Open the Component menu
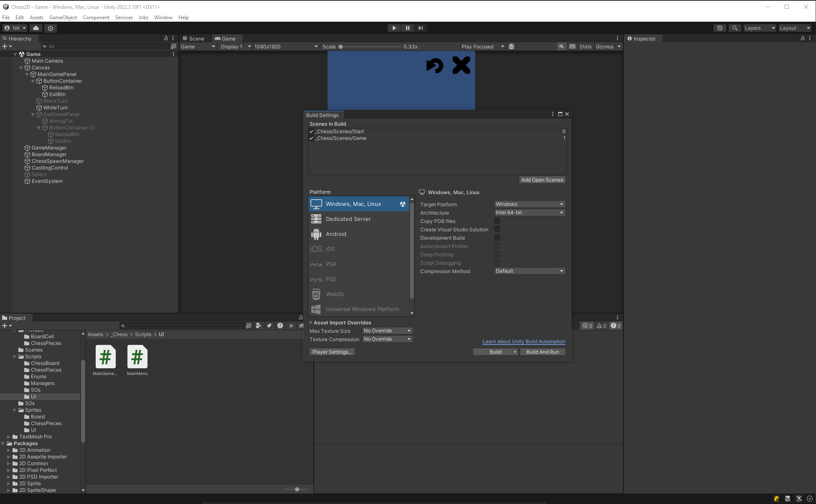The width and height of the screenshot is (816, 504). (x=96, y=18)
